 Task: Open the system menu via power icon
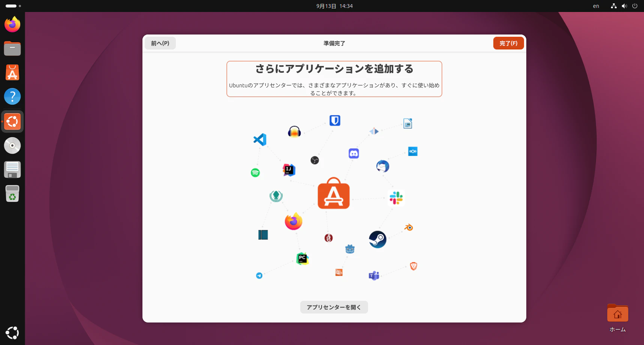click(x=635, y=6)
